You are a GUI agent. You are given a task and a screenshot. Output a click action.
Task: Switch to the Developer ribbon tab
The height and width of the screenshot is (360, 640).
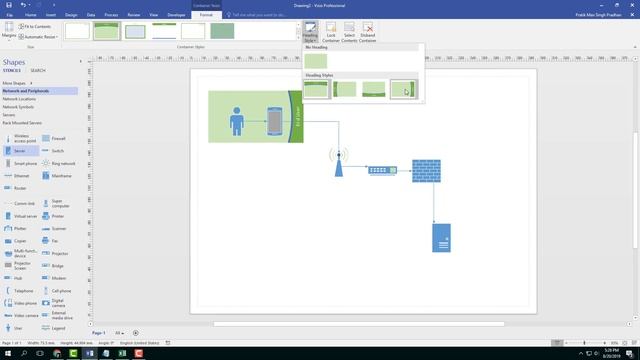coord(176,15)
